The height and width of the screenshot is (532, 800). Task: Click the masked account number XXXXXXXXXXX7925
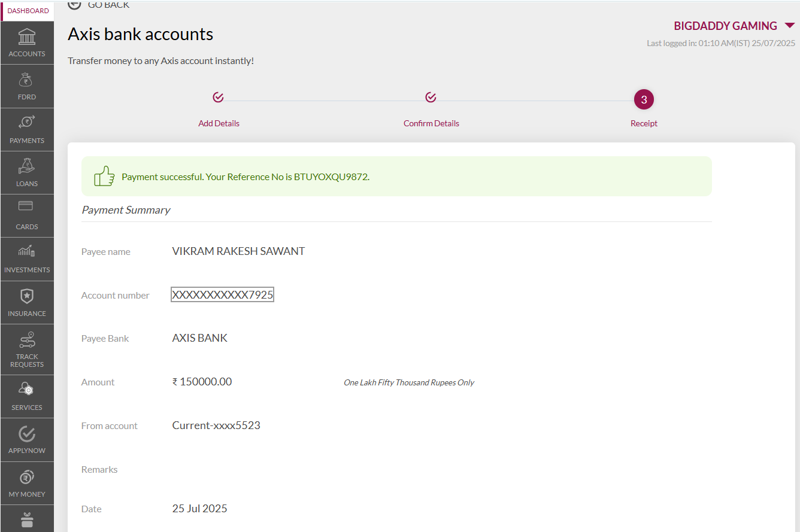tap(222, 295)
